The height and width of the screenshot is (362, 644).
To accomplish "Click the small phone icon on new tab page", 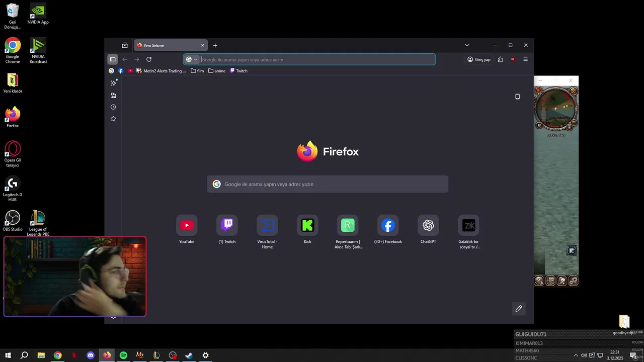I will [x=517, y=97].
